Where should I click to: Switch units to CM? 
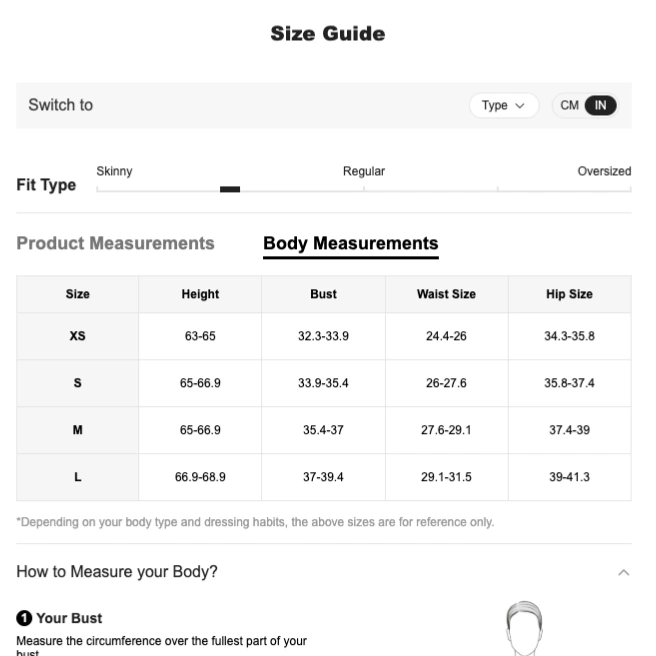[569, 105]
